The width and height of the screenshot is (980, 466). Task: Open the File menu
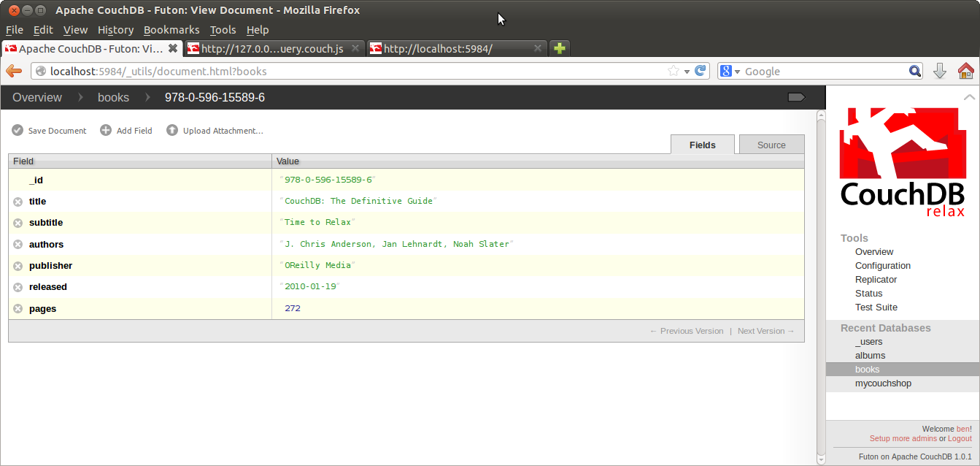tap(15, 30)
